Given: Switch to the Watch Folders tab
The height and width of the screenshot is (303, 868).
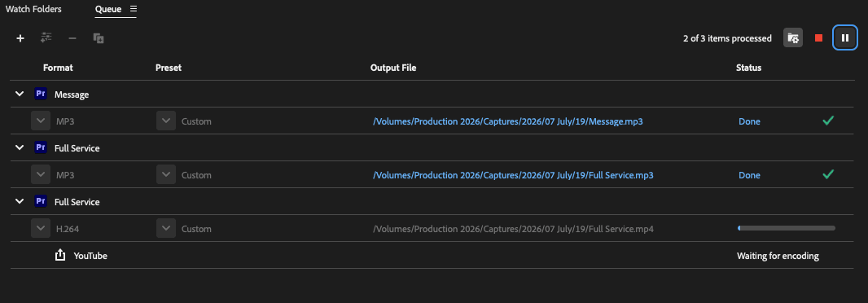Looking at the screenshot, I should point(33,10).
